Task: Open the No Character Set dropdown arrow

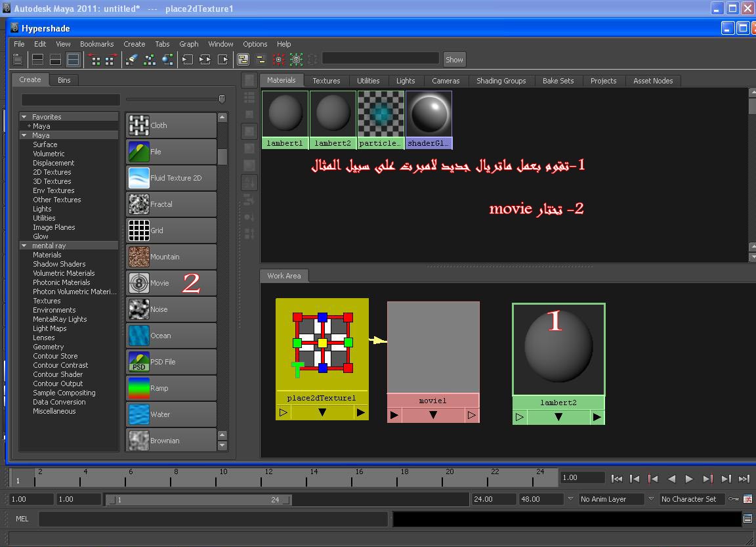Action: pos(651,499)
